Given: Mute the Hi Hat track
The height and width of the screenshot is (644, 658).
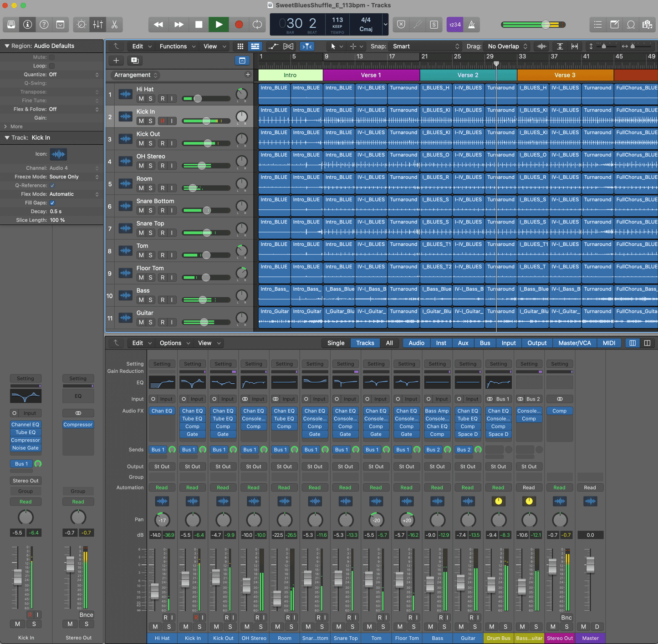Looking at the screenshot, I should pyautogui.click(x=141, y=99).
